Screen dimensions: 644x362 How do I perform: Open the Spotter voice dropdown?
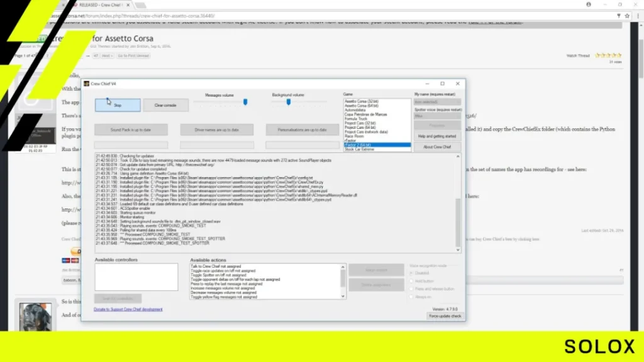(437, 116)
